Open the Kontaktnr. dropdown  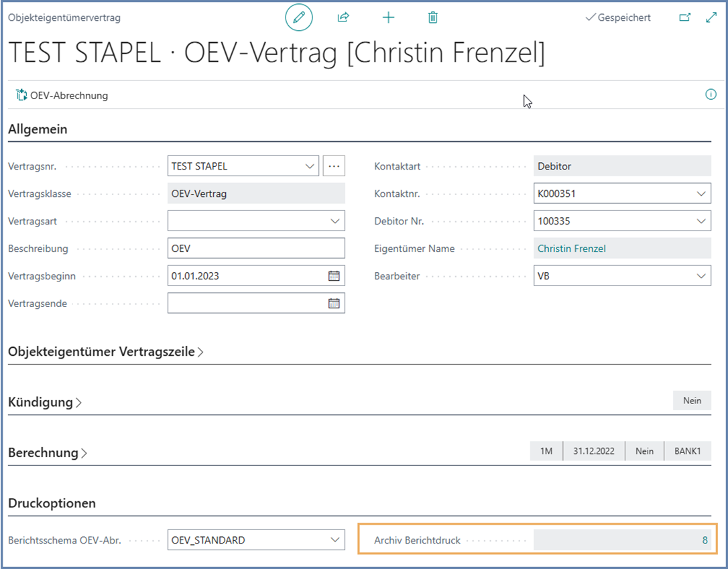(701, 194)
